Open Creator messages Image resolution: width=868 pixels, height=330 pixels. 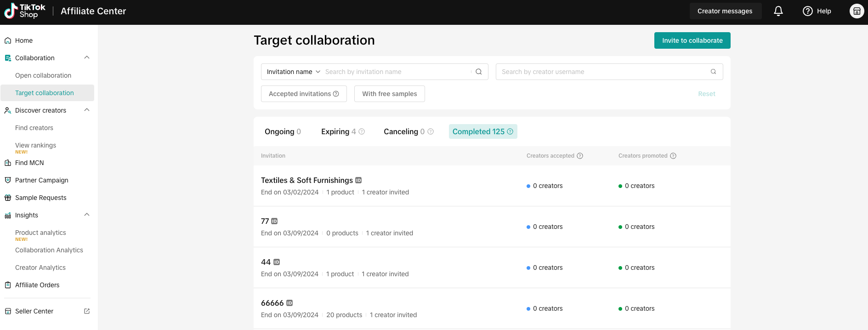pyautogui.click(x=725, y=11)
